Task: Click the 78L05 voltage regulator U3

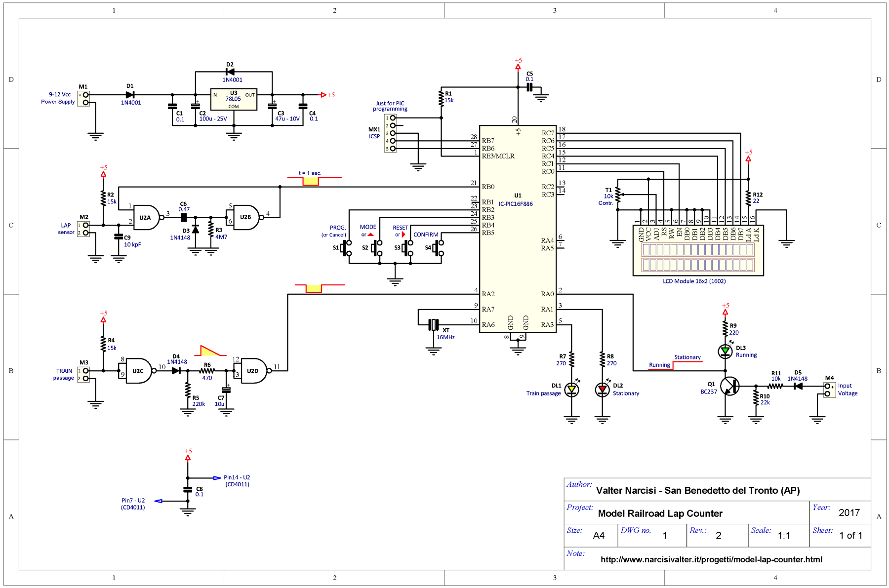Action: pos(234,99)
